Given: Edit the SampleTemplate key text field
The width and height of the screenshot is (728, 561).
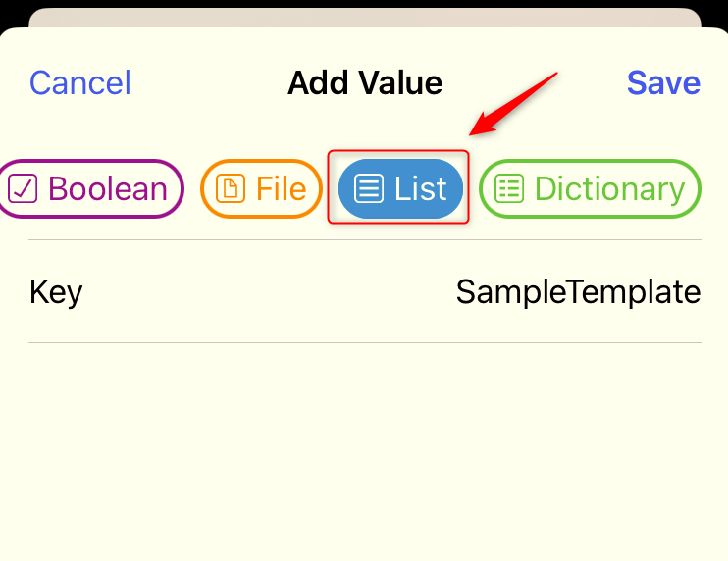Looking at the screenshot, I should click(578, 292).
